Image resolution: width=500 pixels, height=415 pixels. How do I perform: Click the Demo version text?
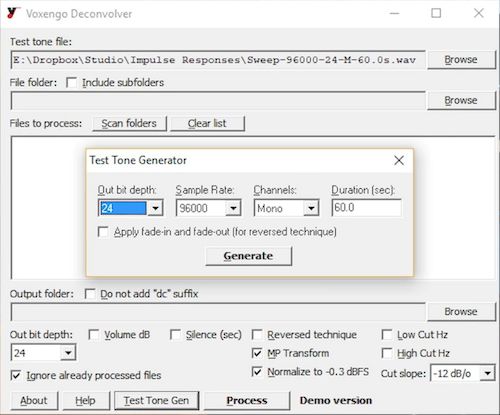pos(336,400)
